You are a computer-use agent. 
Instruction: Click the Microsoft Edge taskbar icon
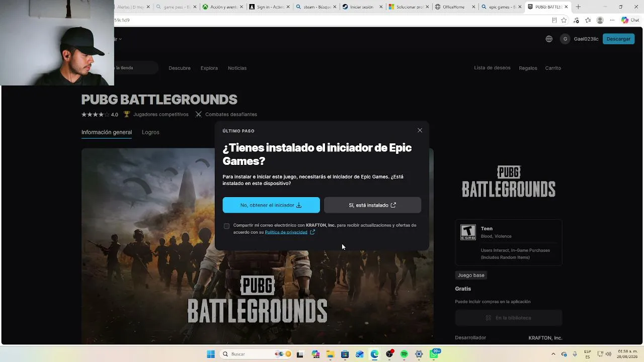click(374, 354)
